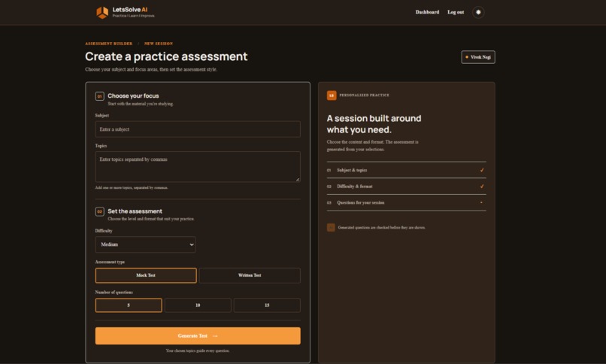Click the Personalized Practice label

[364, 95]
